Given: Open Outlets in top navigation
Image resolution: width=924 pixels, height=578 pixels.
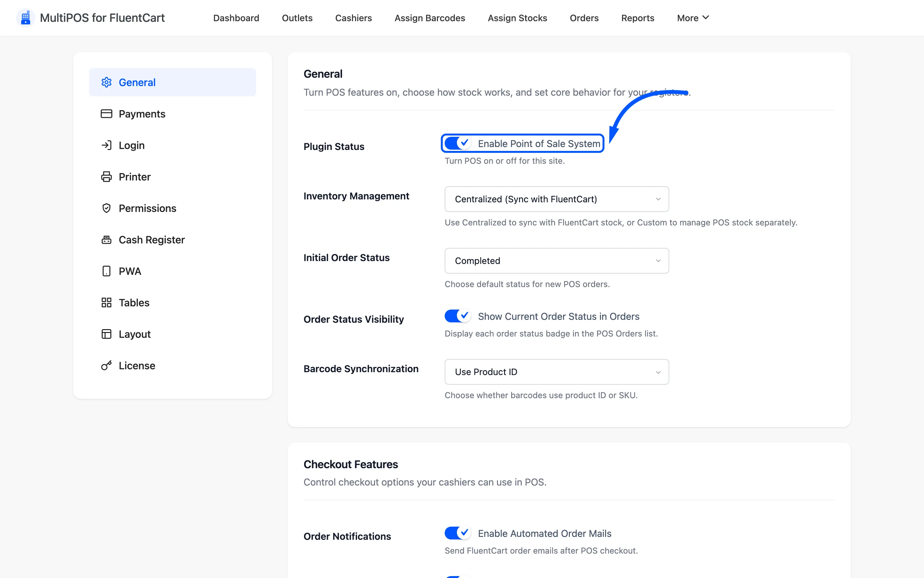Looking at the screenshot, I should pos(297,18).
